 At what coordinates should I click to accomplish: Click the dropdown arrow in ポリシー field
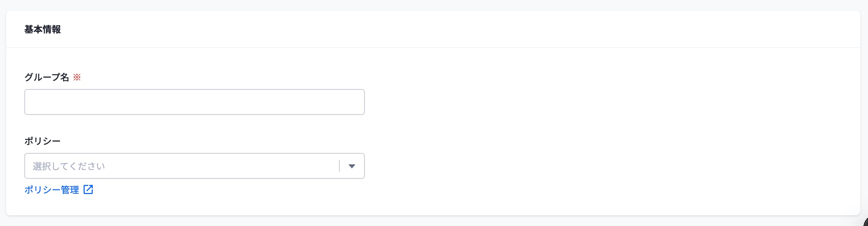click(352, 166)
